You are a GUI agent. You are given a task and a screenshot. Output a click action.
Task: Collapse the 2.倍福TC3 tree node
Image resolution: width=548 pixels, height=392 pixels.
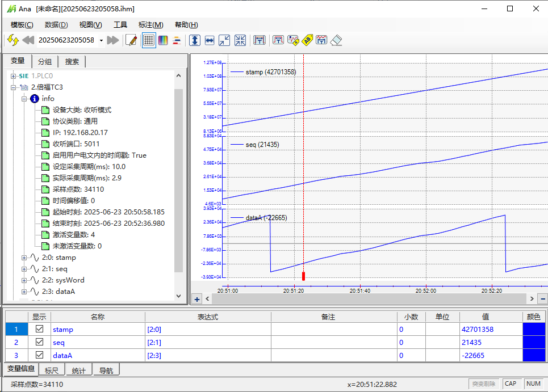[13, 87]
